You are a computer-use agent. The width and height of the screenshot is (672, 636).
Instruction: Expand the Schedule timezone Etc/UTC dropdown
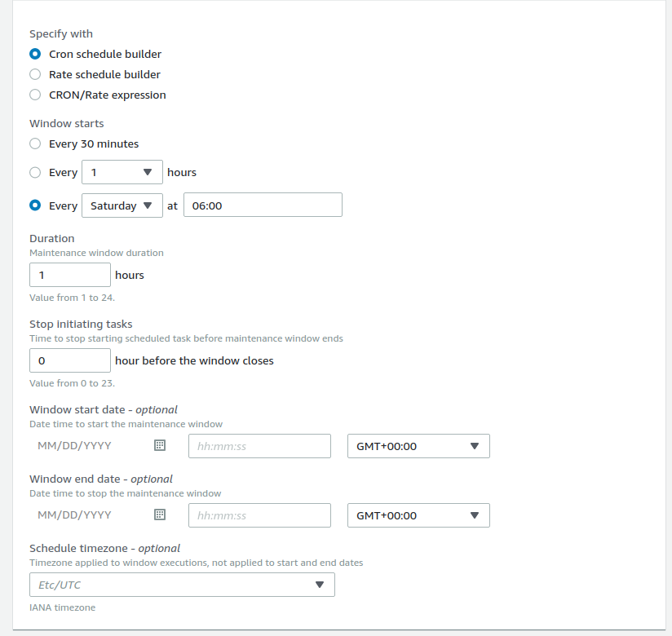[x=182, y=585]
